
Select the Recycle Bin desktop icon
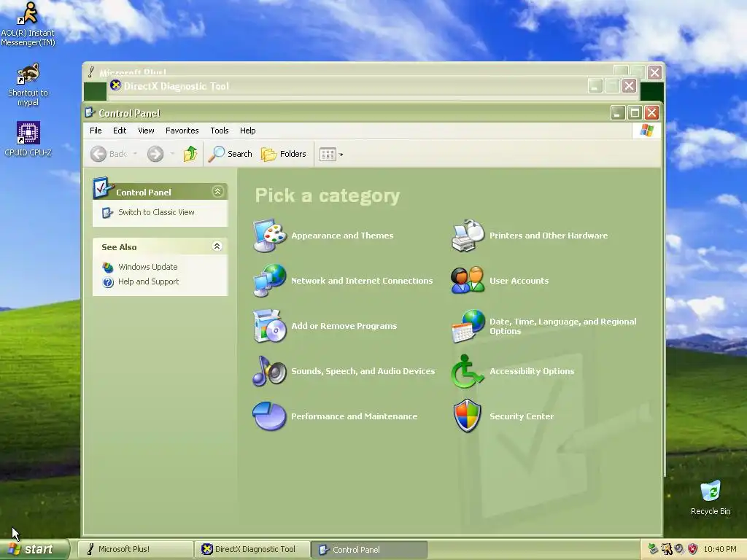pos(711,497)
